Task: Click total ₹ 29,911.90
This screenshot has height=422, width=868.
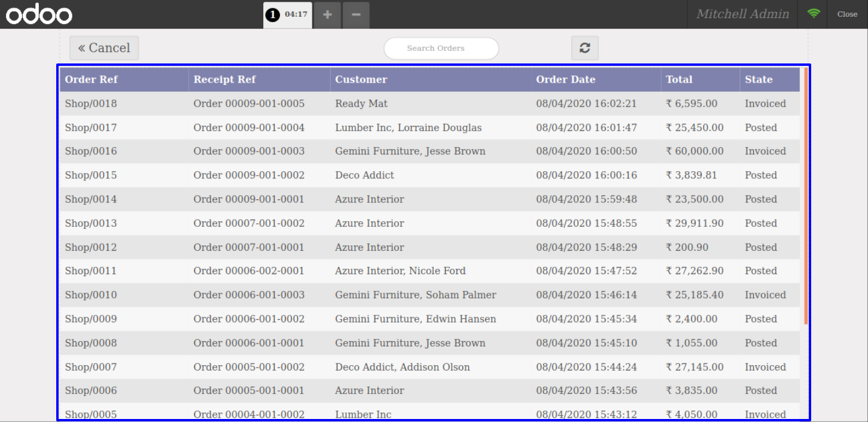Action: 695,223
